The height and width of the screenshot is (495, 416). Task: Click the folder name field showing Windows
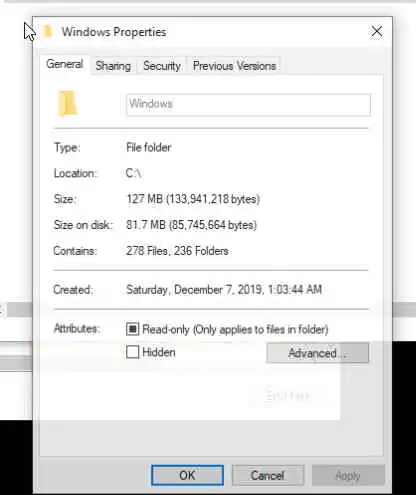point(248,105)
